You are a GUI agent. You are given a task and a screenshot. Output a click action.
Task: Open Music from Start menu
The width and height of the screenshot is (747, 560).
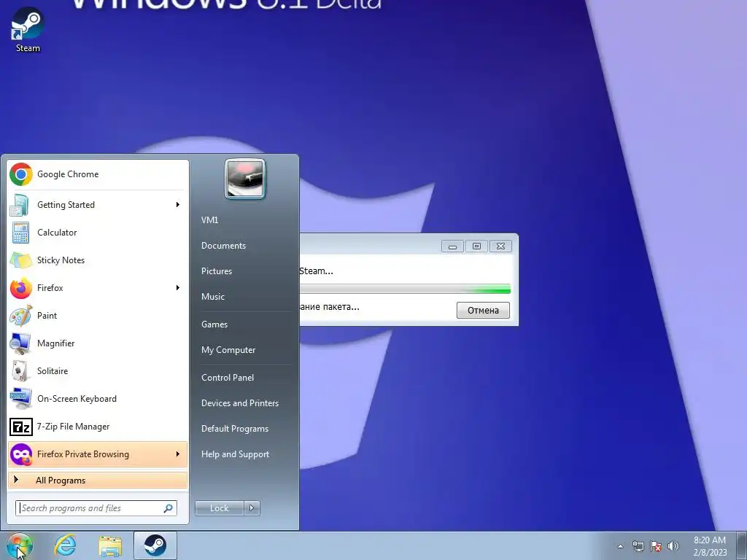[x=213, y=297]
